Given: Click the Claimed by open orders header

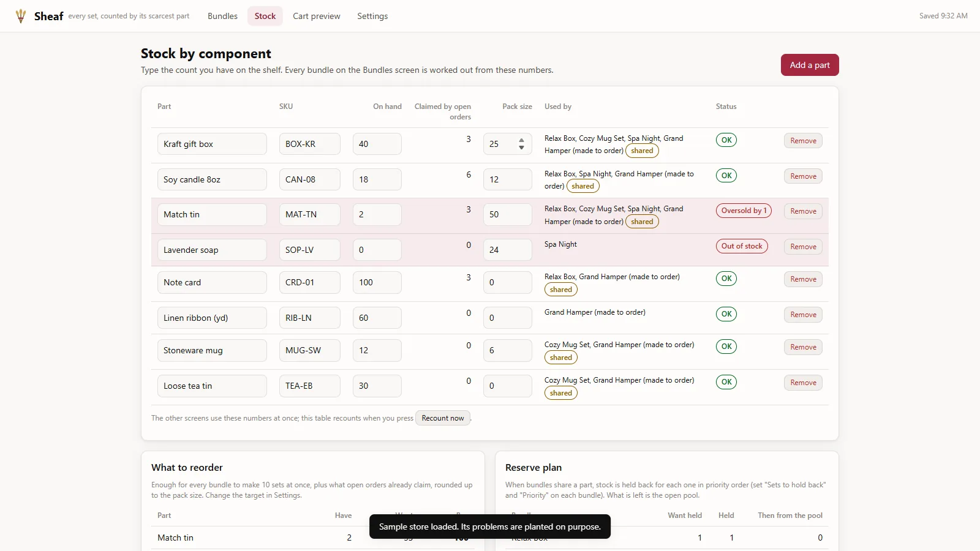Looking at the screenshot, I should [443, 111].
